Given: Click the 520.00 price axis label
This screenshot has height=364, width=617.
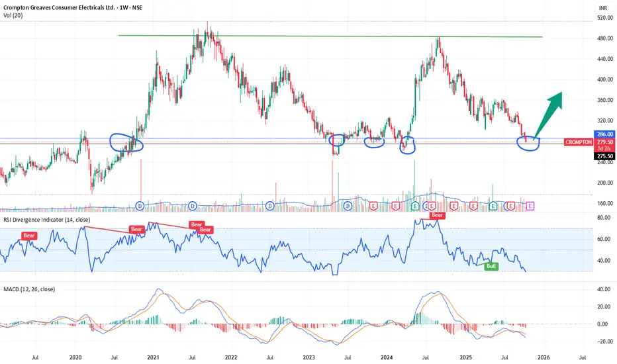Looking at the screenshot, I should point(605,18).
